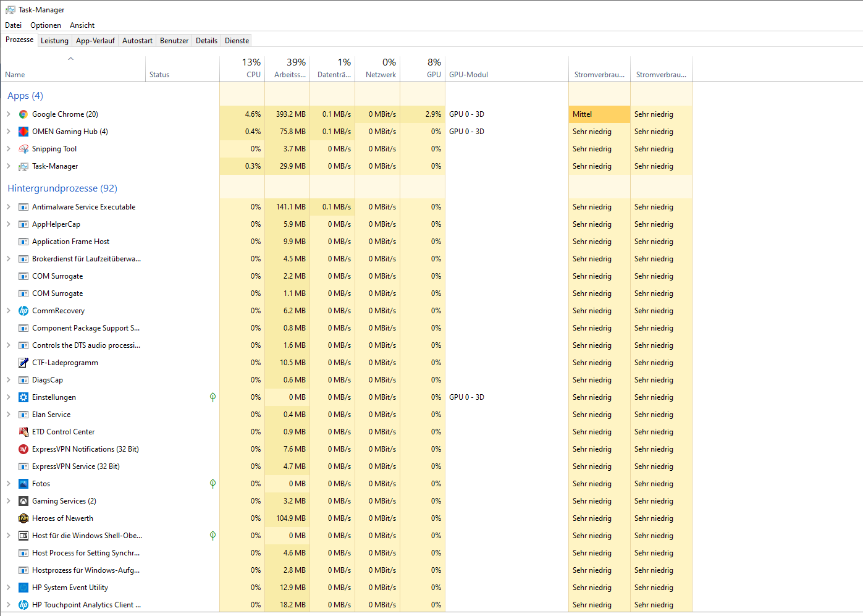863x616 pixels.
Task: Click the ETD Control Center icon
Action: point(23,432)
